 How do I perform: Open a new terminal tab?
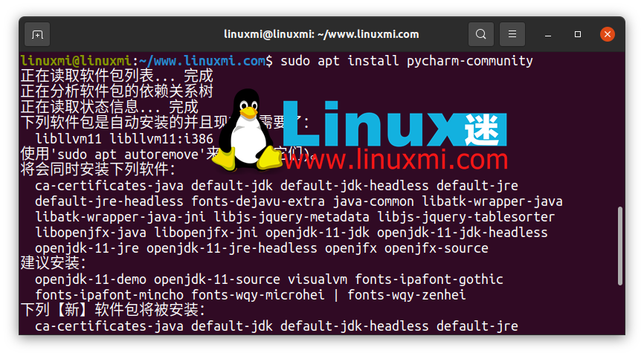coord(37,34)
